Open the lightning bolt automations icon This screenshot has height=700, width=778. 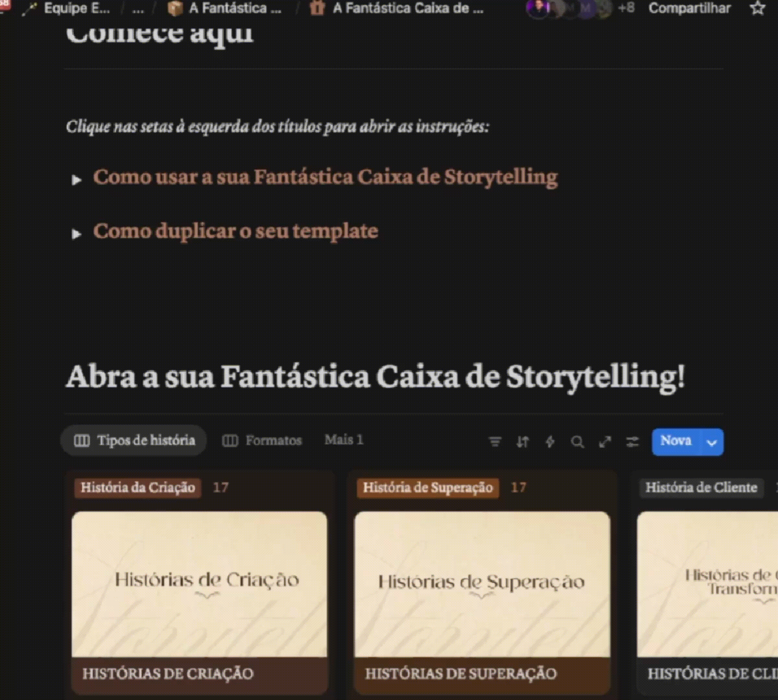coord(550,442)
